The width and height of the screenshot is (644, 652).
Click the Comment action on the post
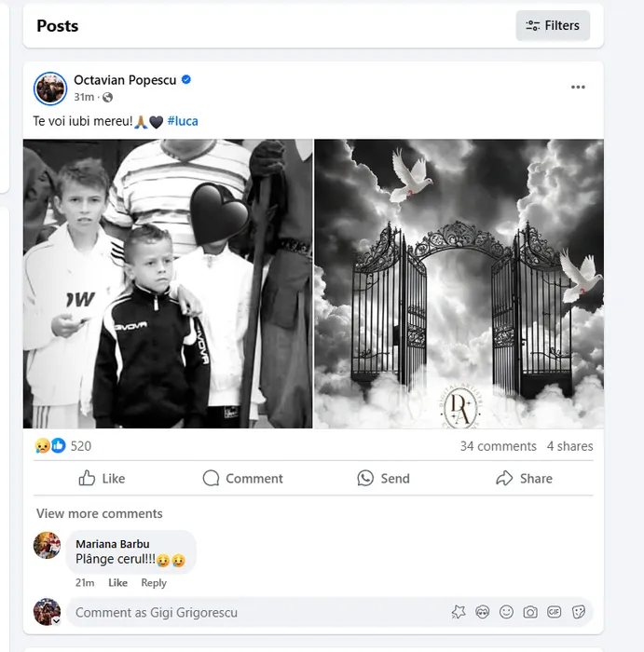coord(242,479)
